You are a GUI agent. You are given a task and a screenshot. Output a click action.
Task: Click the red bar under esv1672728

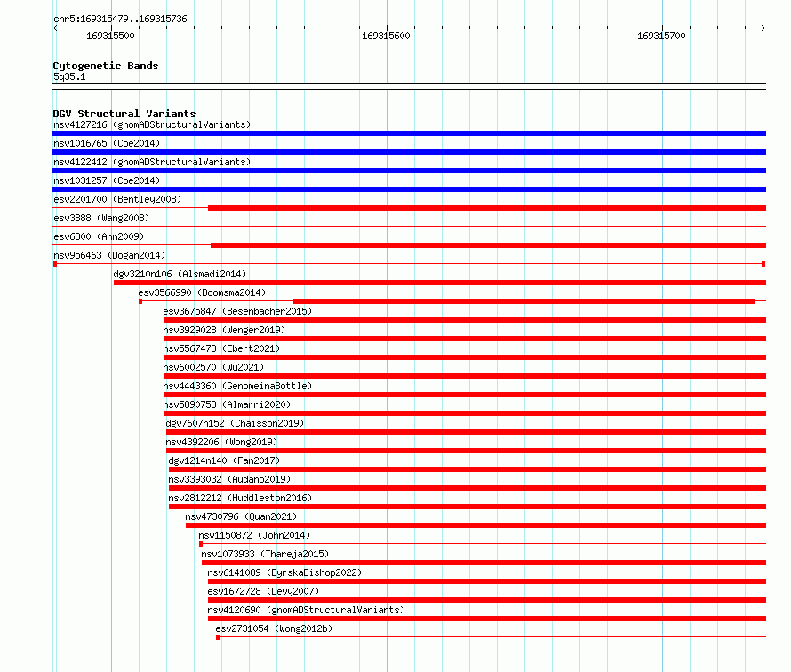pos(487,600)
